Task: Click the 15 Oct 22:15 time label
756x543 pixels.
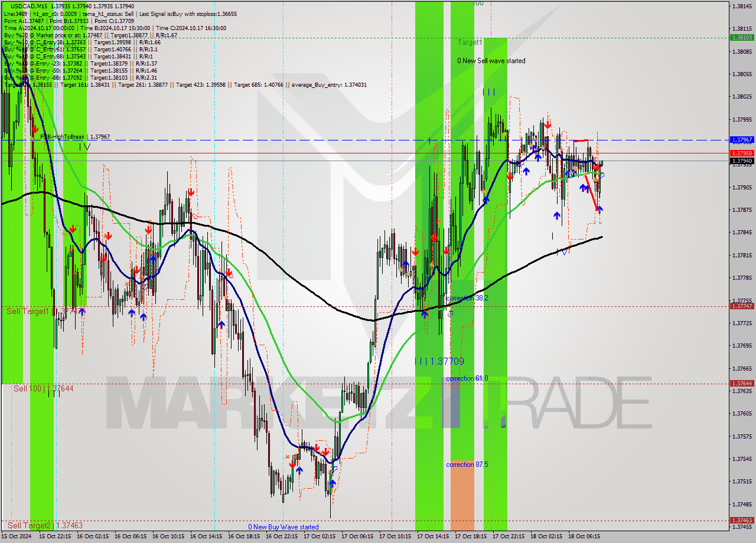Action: pyautogui.click(x=54, y=537)
